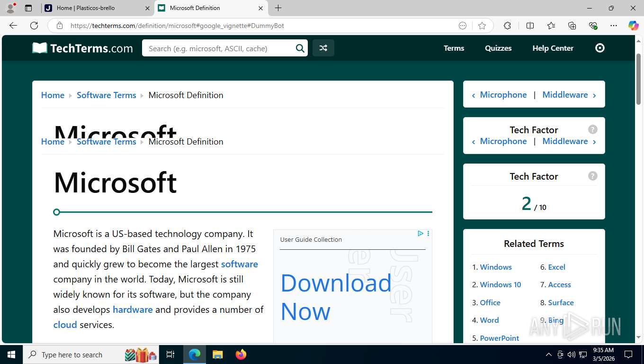The height and width of the screenshot is (364, 644).
Task: Open Copilot sidebar icon
Action: coord(633,26)
